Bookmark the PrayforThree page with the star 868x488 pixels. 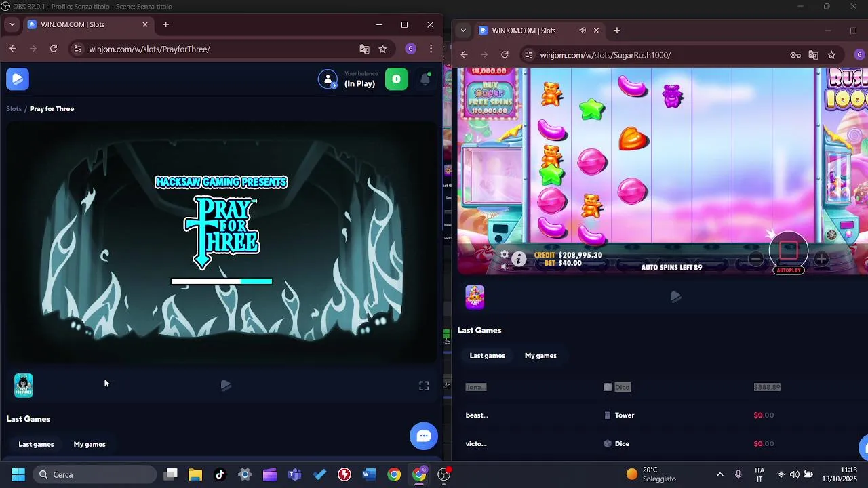pyautogui.click(x=382, y=49)
